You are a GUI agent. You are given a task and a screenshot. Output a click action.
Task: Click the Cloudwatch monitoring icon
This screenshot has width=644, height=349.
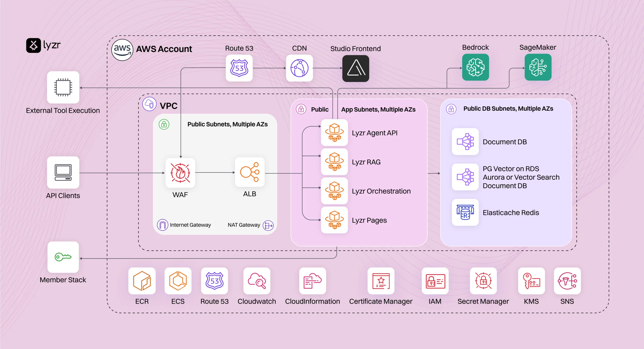(x=256, y=282)
